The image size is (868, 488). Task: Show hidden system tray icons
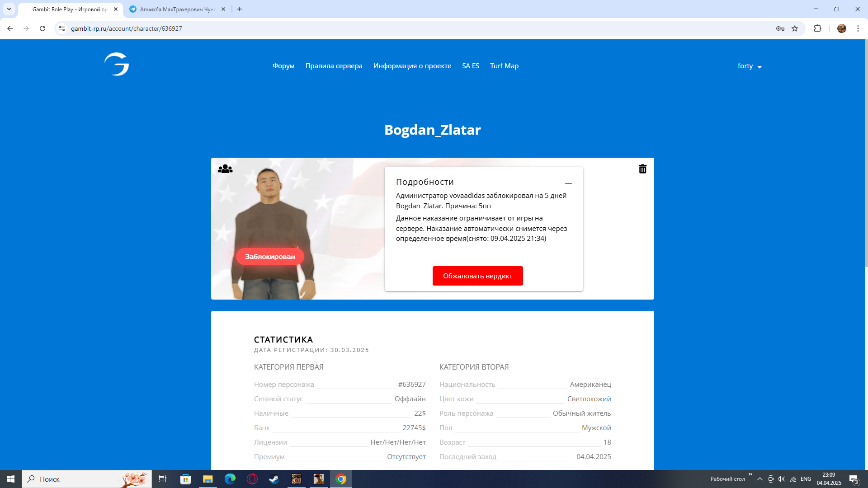click(759, 479)
